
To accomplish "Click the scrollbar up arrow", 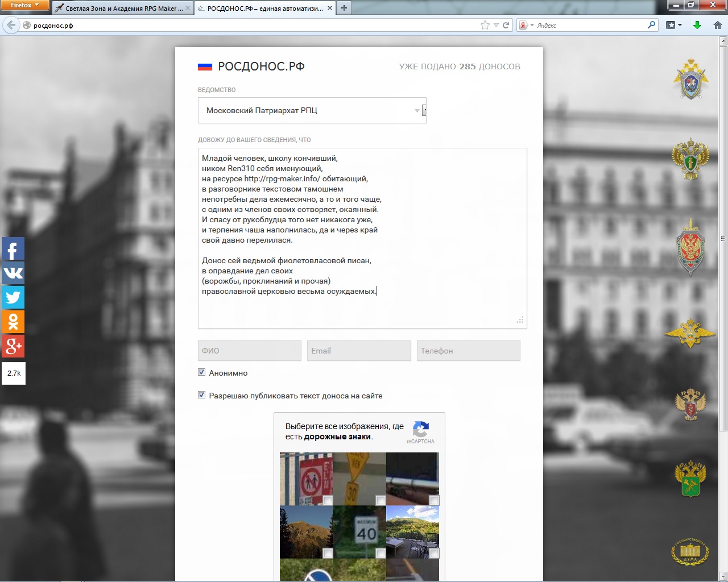I will [723, 41].
